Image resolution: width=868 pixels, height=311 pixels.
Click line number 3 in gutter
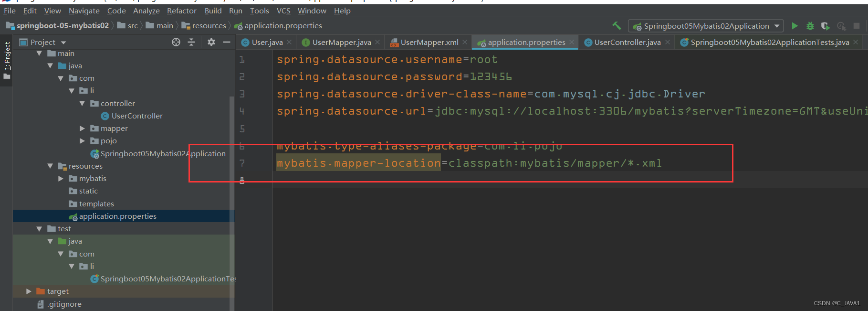pos(242,94)
